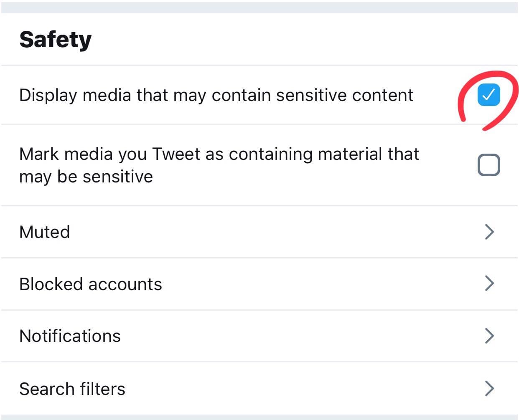This screenshot has width=519, height=420.
Task: Click the 'may be sensitive' second text line
Action: point(86,177)
